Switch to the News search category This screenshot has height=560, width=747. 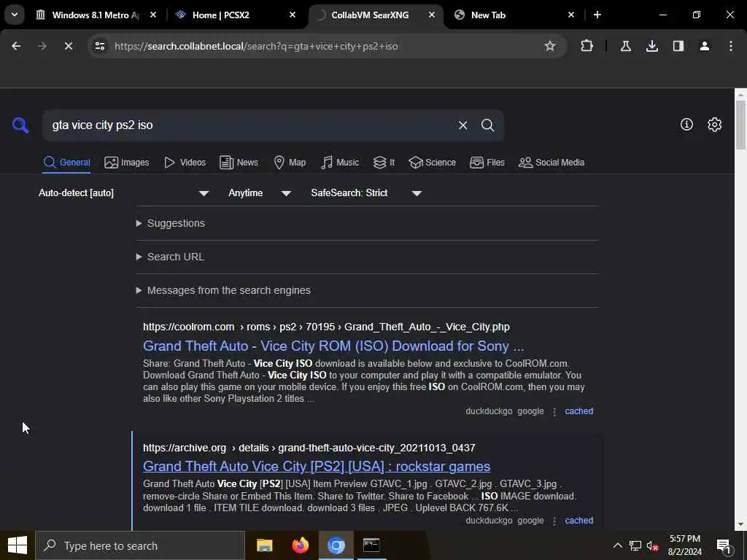pyautogui.click(x=239, y=163)
